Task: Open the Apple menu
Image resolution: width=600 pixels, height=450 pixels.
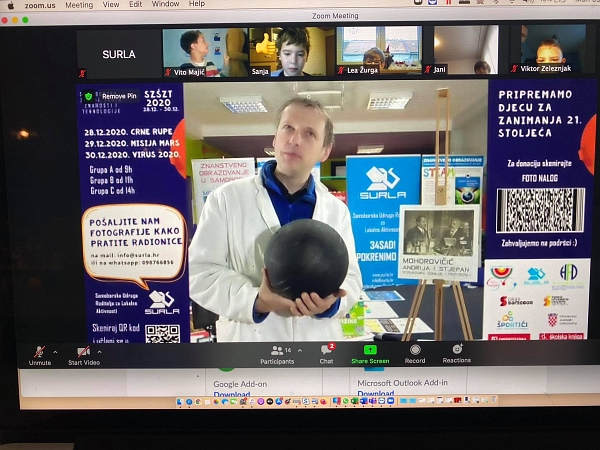Action: tap(11, 5)
